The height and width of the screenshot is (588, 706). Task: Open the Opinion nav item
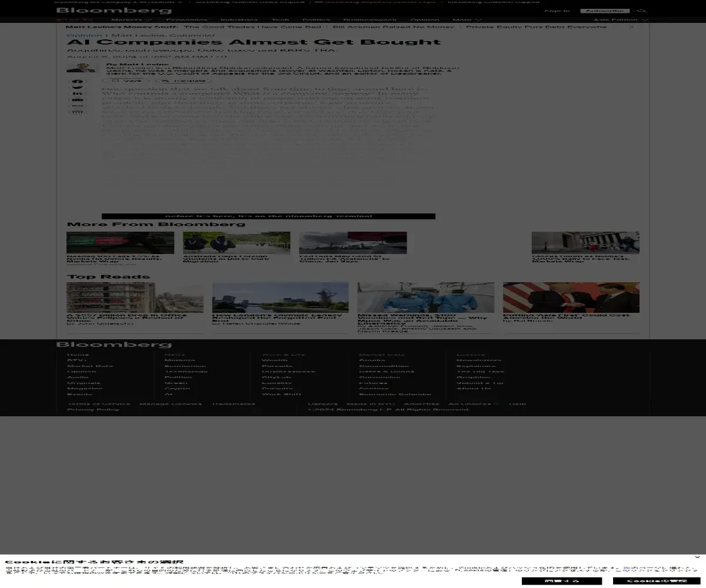425,20
